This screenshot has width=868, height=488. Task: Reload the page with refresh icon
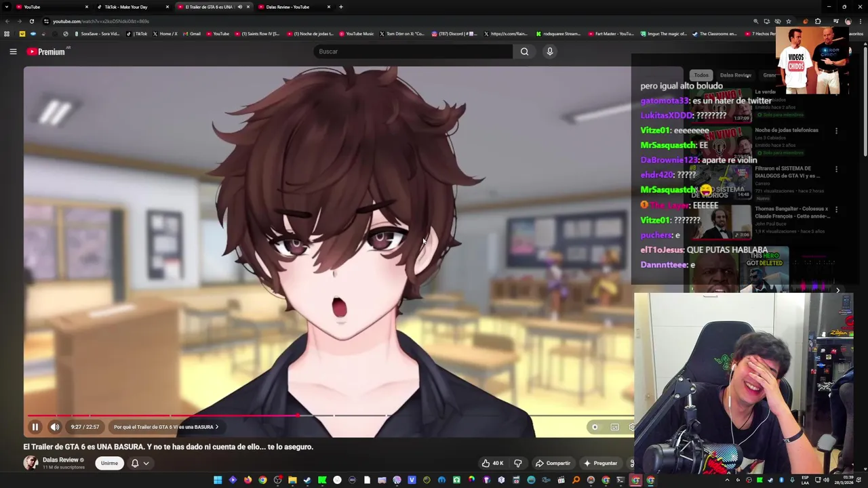(31, 21)
